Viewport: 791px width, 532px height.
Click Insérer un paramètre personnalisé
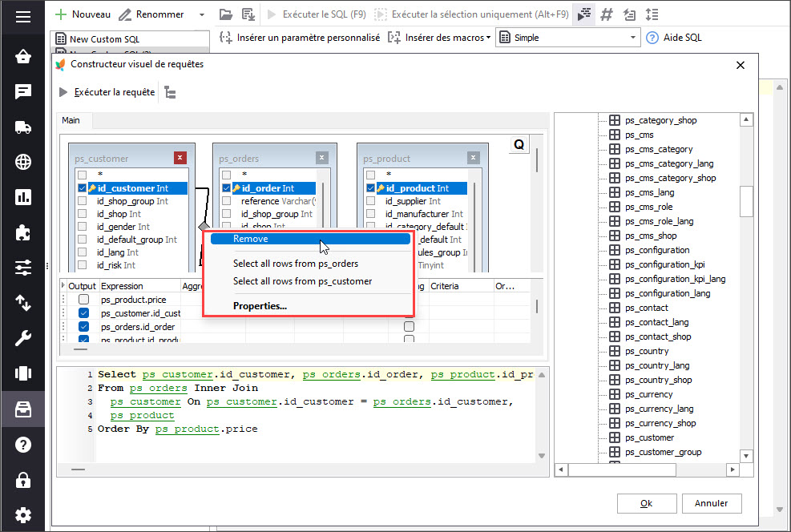pyautogui.click(x=300, y=38)
